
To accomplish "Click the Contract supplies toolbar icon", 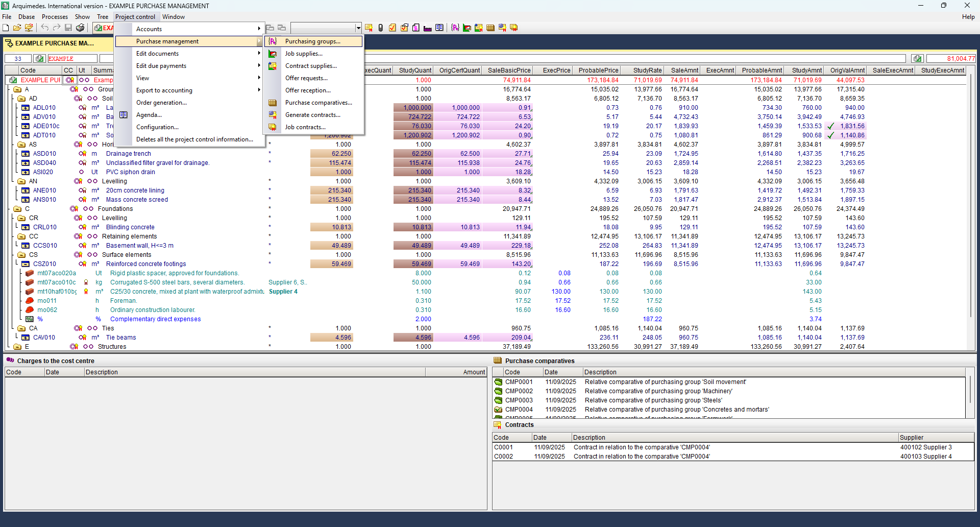I will [478, 28].
